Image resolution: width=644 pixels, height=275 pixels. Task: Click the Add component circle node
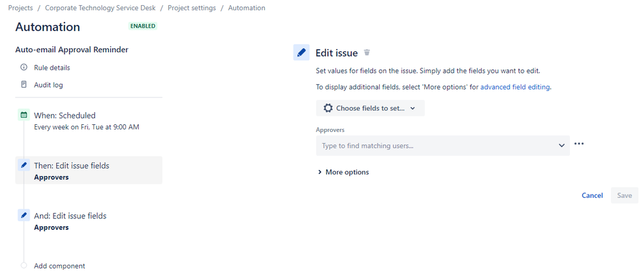(24, 265)
